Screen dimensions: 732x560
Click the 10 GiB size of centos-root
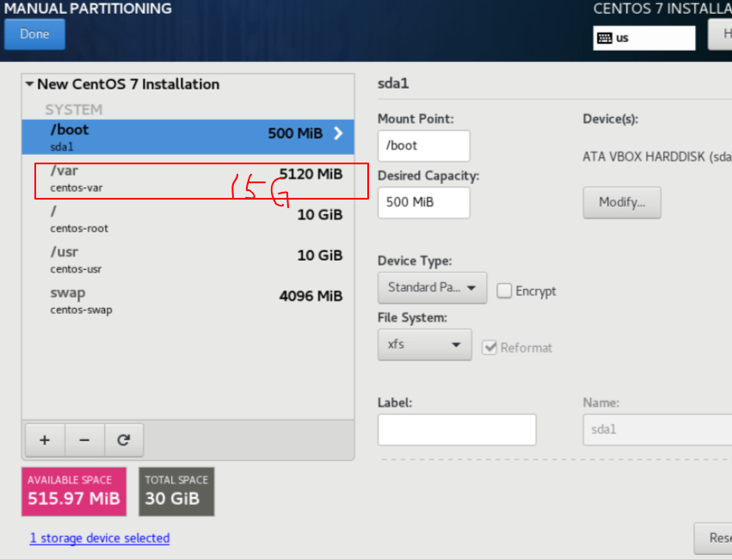tap(320, 215)
